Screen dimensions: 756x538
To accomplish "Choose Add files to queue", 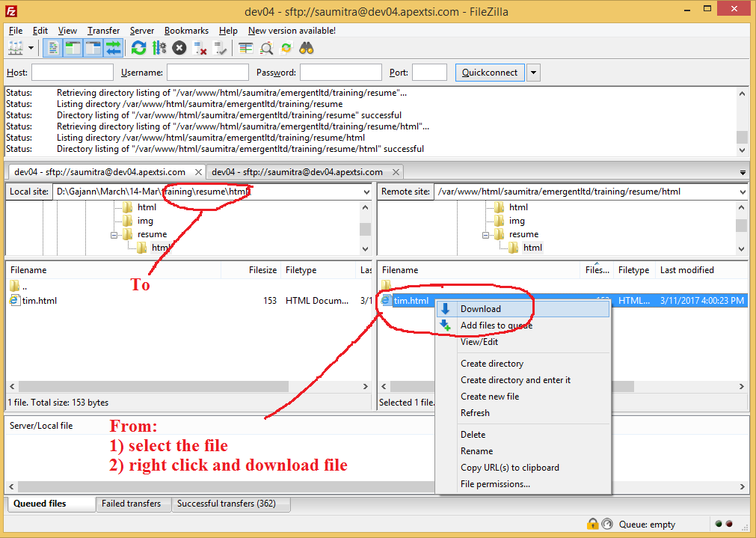I will coord(523,325).
